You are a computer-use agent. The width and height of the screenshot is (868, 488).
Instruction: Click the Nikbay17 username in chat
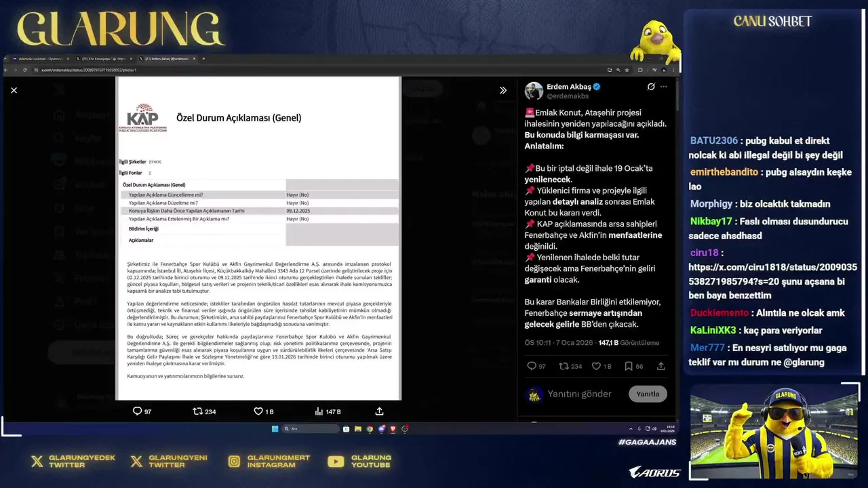pos(711,221)
